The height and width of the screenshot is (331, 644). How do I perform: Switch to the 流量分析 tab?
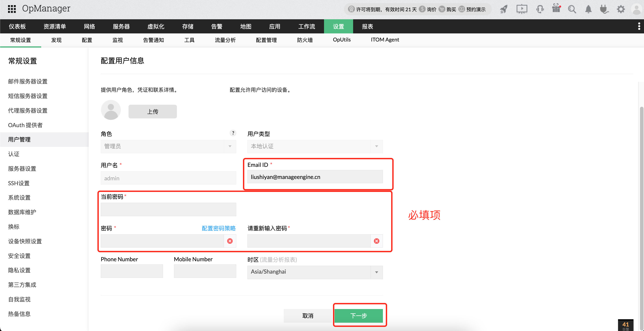(x=225, y=40)
